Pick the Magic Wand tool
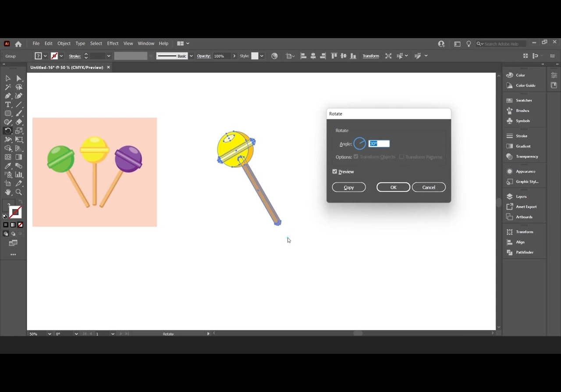 8,87
